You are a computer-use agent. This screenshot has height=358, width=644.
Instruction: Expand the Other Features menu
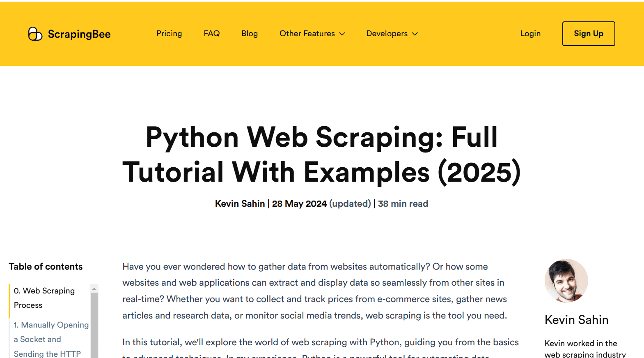tap(307, 34)
